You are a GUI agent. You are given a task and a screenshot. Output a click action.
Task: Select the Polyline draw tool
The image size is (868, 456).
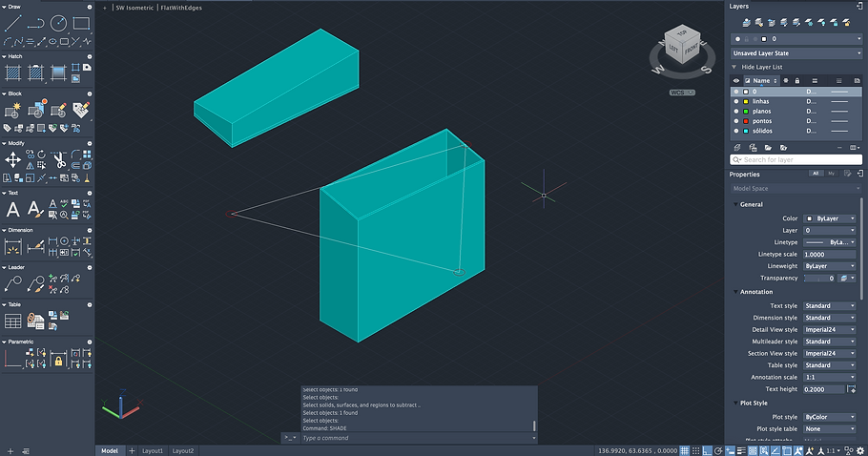point(36,23)
